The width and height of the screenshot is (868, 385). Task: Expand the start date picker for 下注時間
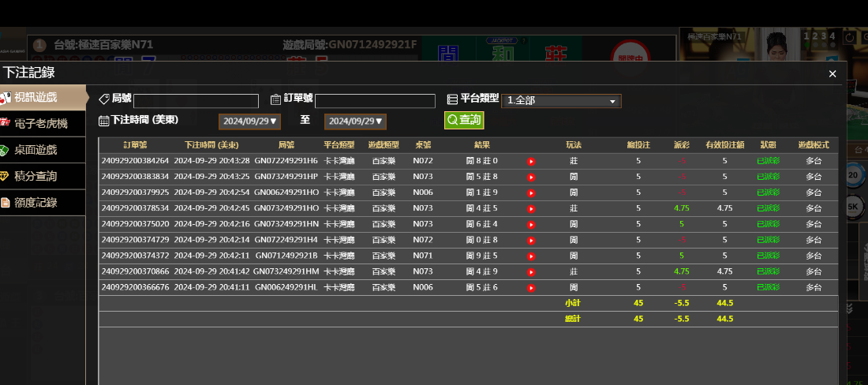coord(249,121)
